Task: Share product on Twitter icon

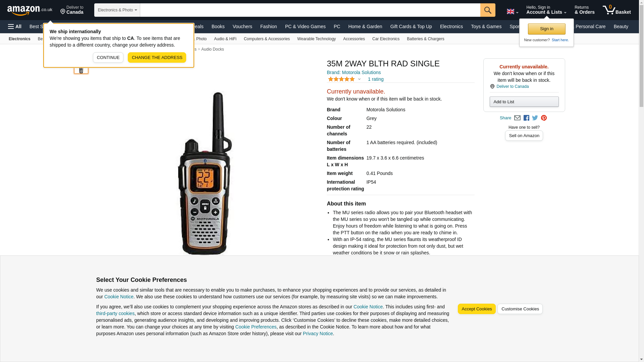Action: pyautogui.click(x=535, y=118)
